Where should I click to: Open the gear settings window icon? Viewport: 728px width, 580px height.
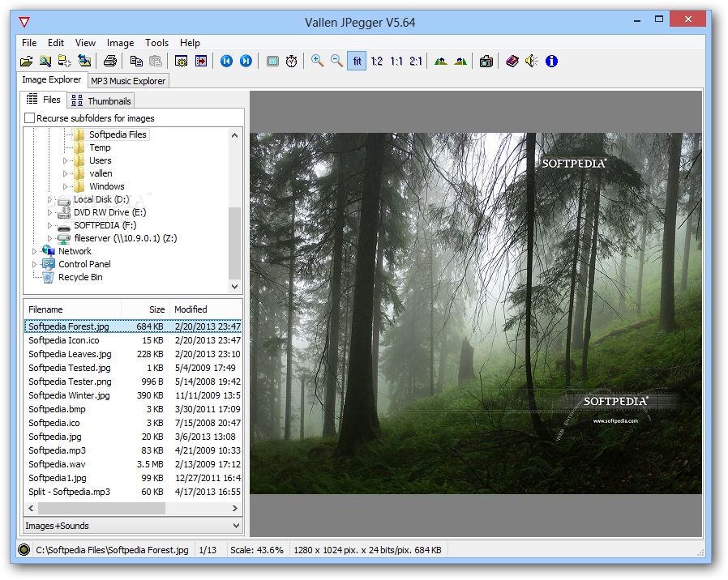coord(181,62)
